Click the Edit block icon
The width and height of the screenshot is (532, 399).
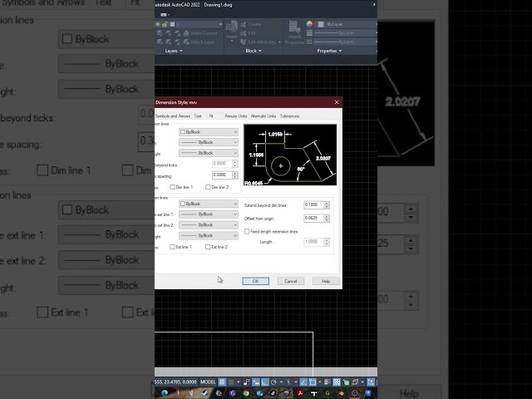[244, 33]
